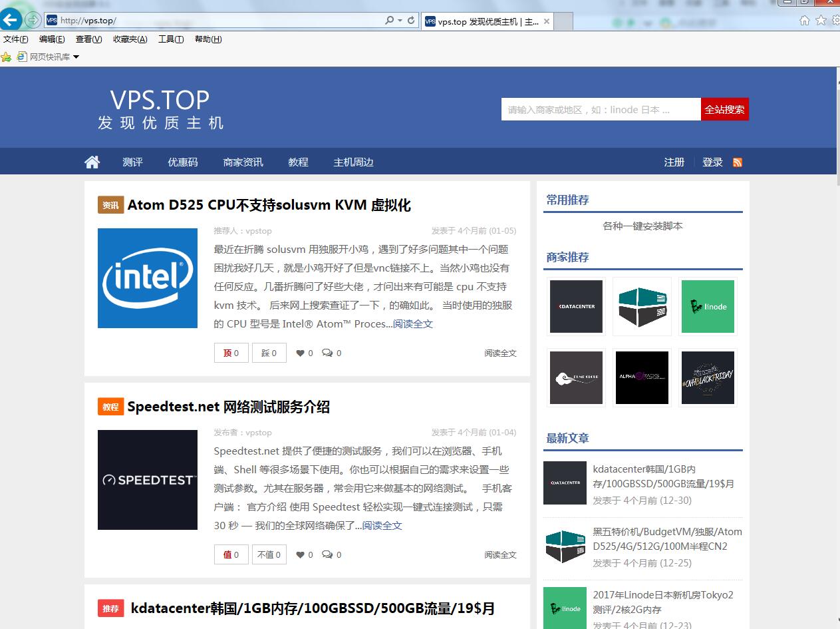The width and height of the screenshot is (840, 629).
Task: Click the address bar search magnifier
Action: pos(390,21)
